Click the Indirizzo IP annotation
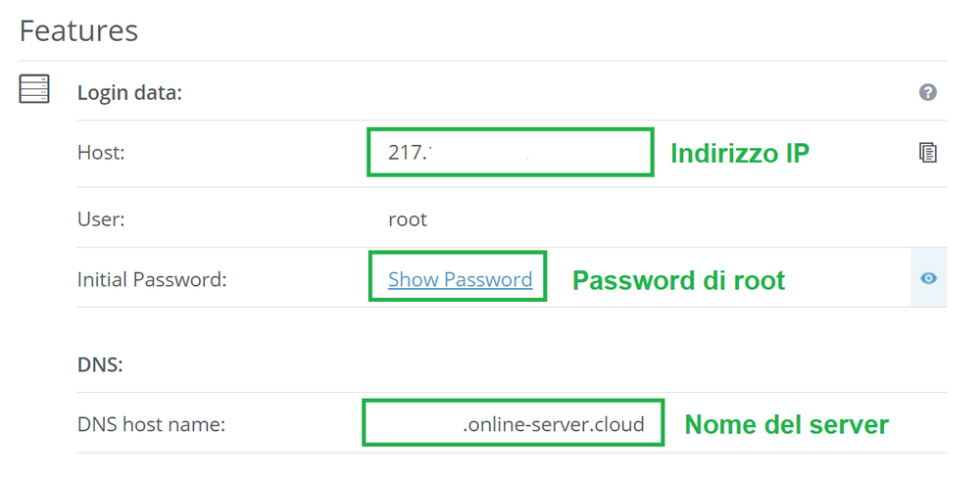The height and width of the screenshot is (478, 980). [740, 153]
